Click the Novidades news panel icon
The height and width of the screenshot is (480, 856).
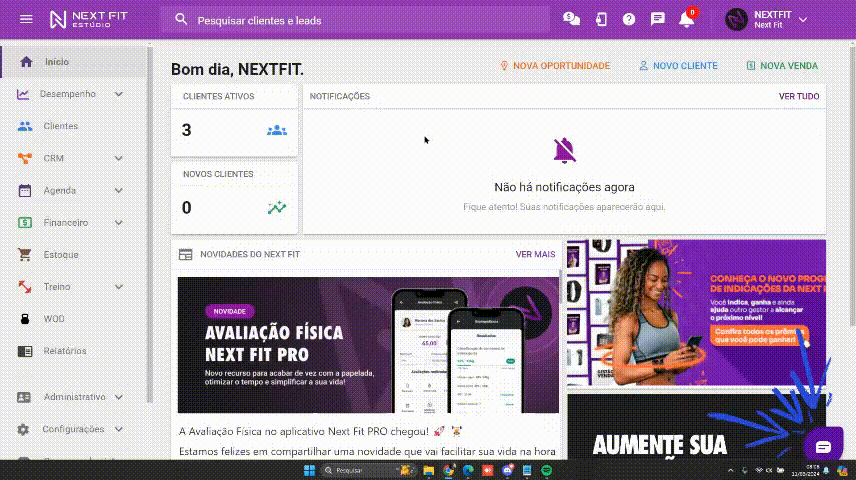click(x=186, y=254)
